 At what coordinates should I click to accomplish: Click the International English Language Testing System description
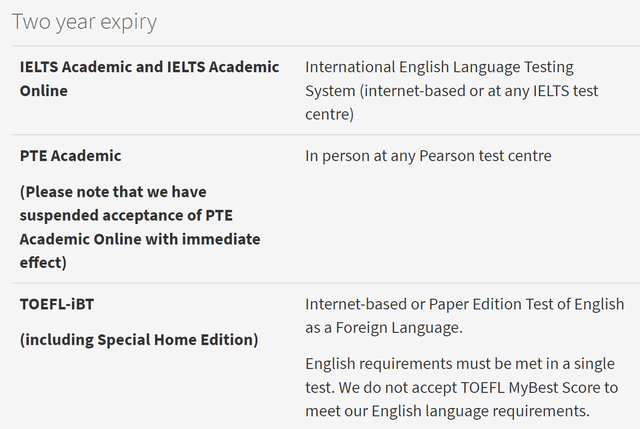click(x=439, y=91)
